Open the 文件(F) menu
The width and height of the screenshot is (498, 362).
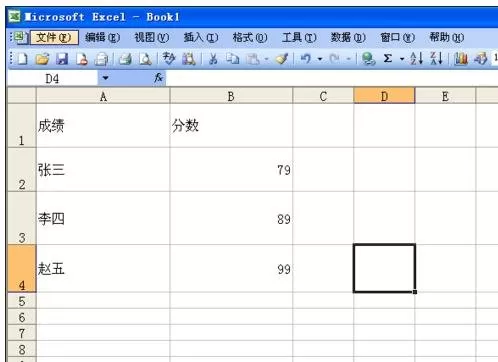click(x=54, y=37)
